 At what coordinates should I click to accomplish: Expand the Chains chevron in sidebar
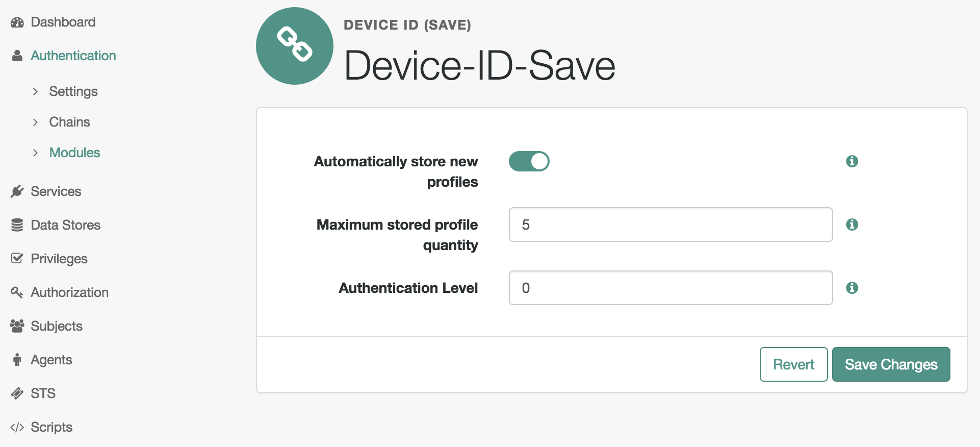click(x=35, y=122)
